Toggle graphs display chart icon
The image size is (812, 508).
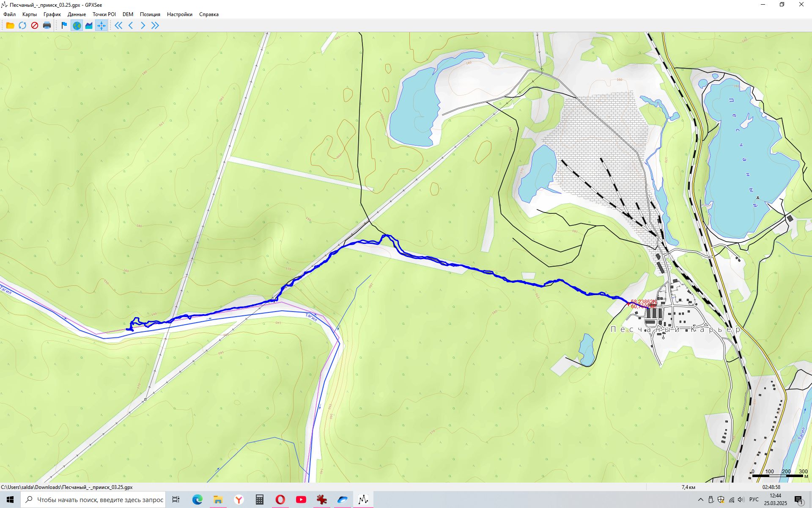click(89, 25)
